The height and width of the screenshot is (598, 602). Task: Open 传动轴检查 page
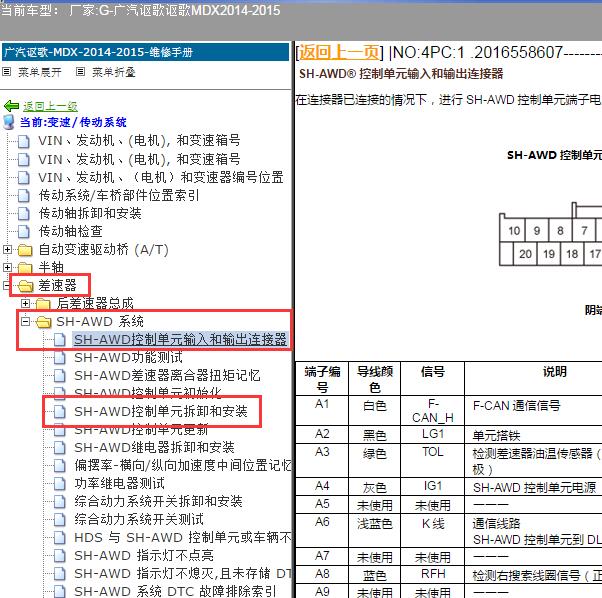(x=71, y=231)
